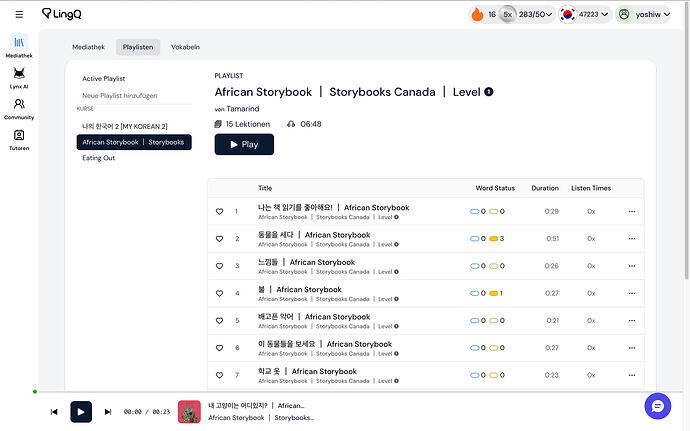Open the hamburger menu
This screenshot has height=431, width=690.
[19, 15]
